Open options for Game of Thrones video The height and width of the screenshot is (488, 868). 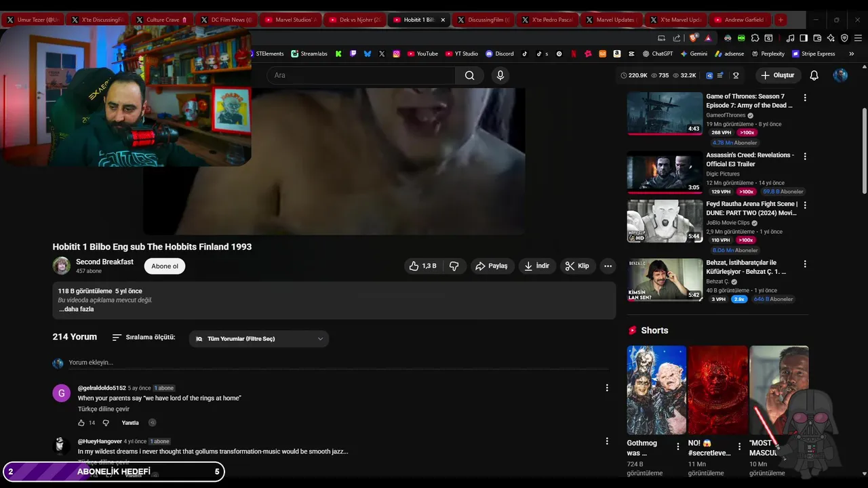click(x=805, y=98)
